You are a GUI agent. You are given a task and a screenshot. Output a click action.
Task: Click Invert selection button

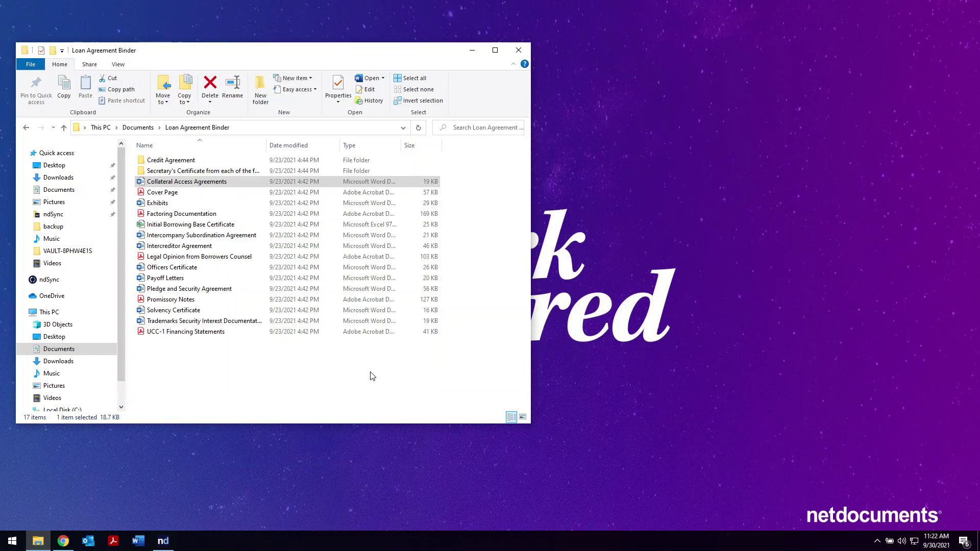pos(418,101)
